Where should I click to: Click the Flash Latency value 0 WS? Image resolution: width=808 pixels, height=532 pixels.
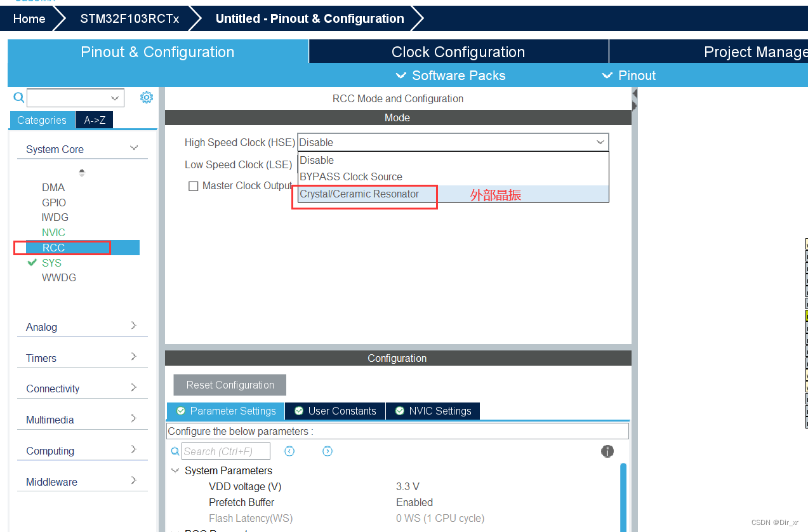click(440, 518)
